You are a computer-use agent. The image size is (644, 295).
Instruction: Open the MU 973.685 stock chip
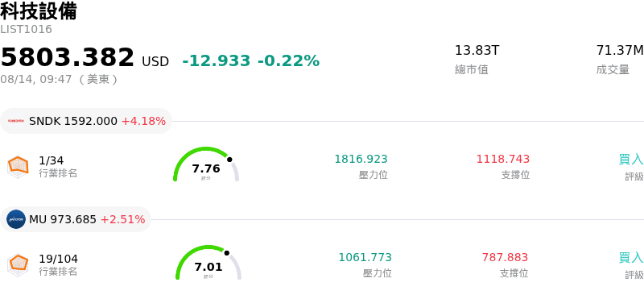(x=76, y=219)
